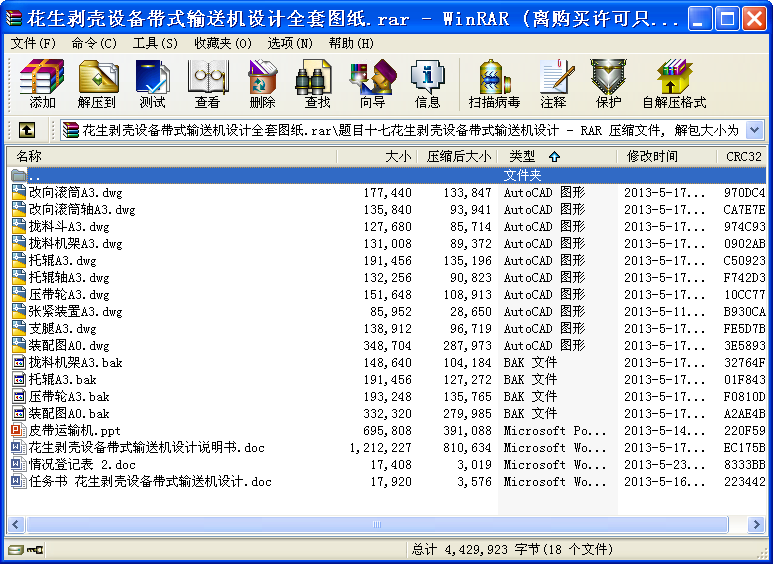Select the file 支腿A3.dwg
773x564 pixels.
(x=63, y=328)
